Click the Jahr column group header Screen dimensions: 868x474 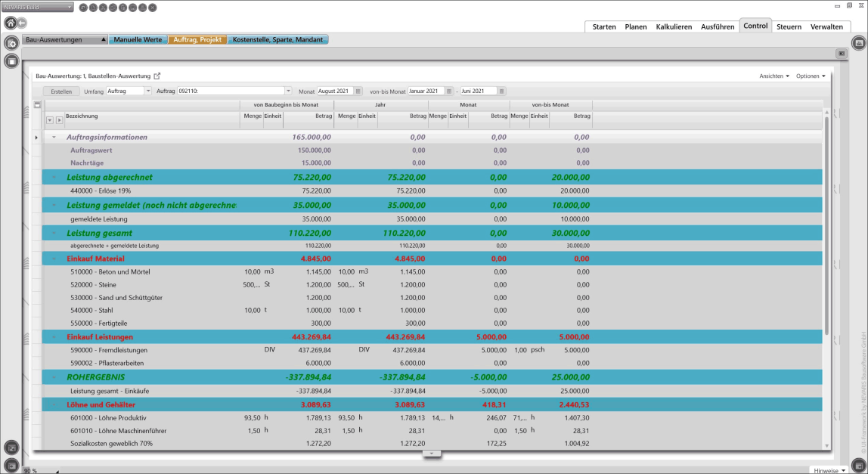point(380,104)
